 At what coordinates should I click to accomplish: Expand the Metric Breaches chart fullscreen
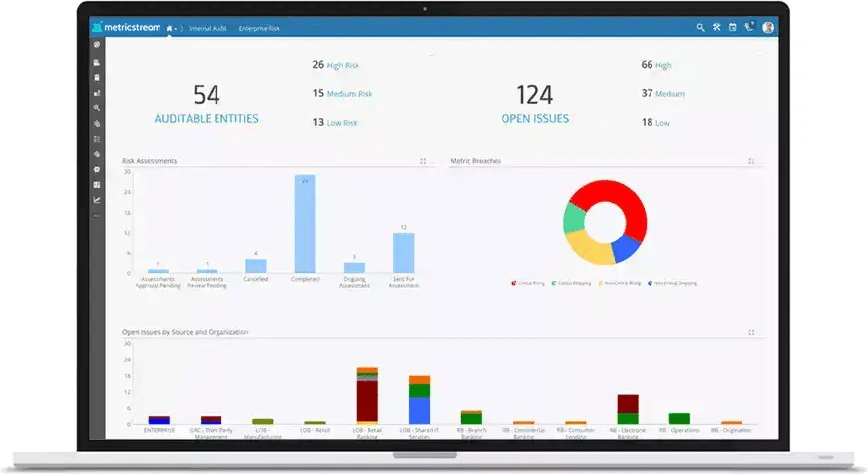751,161
